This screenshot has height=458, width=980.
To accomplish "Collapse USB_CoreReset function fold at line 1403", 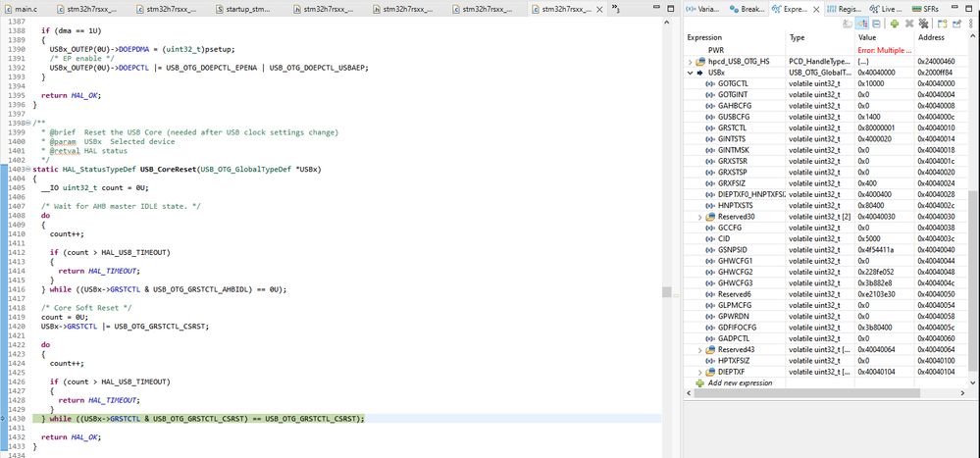I will [x=28, y=170].
